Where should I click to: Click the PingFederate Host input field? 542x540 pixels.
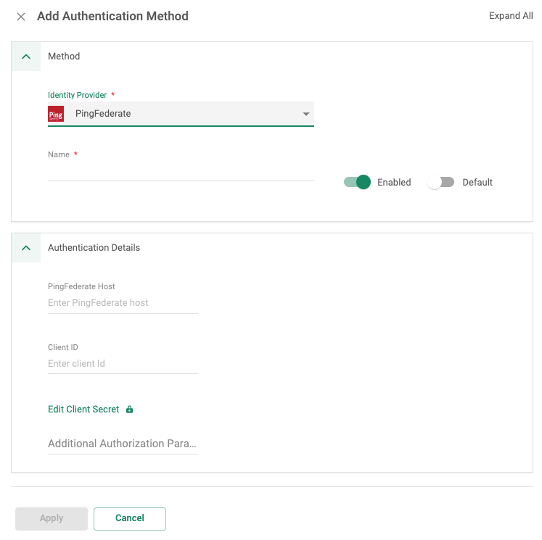click(x=123, y=303)
